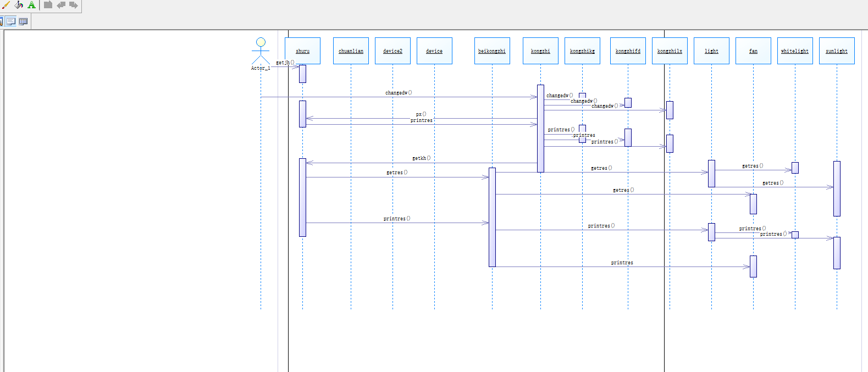Click printres label directly under px()
Screen dimensions: 868x372
pos(422,120)
